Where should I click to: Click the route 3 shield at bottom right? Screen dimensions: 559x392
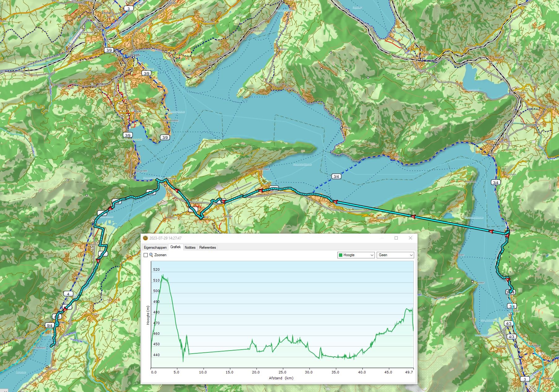click(525, 379)
